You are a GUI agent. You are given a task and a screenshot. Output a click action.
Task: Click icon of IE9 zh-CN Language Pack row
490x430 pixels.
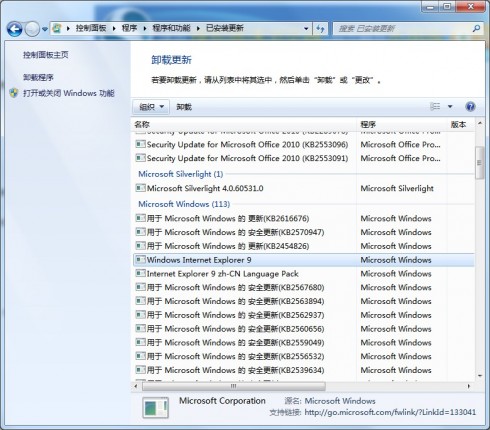click(x=140, y=273)
